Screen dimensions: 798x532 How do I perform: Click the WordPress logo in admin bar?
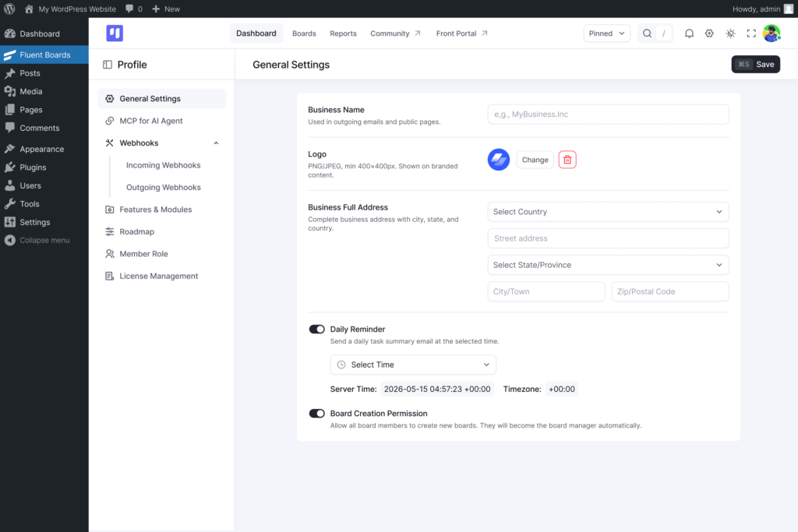click(9, 9)
